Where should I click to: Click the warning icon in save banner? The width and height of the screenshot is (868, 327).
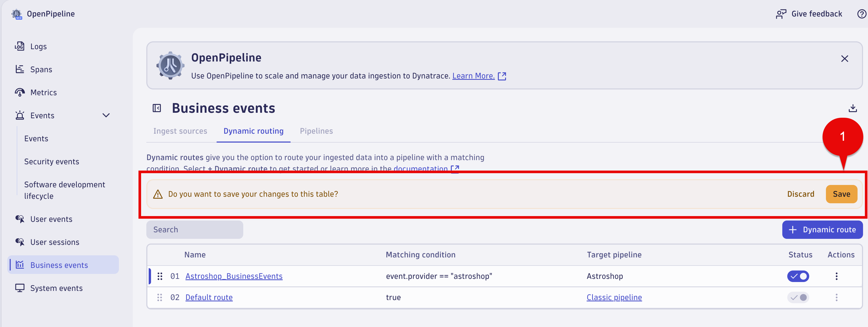point(158,194)
